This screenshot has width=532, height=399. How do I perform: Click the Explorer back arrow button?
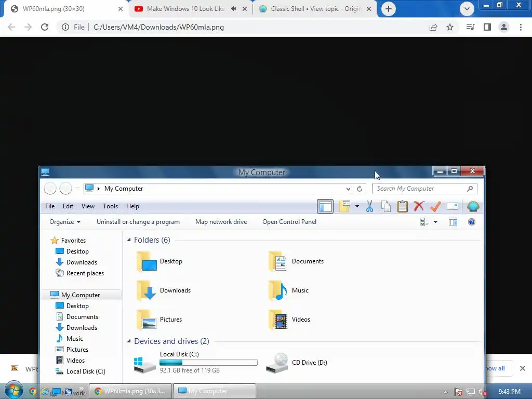[50, 188]
